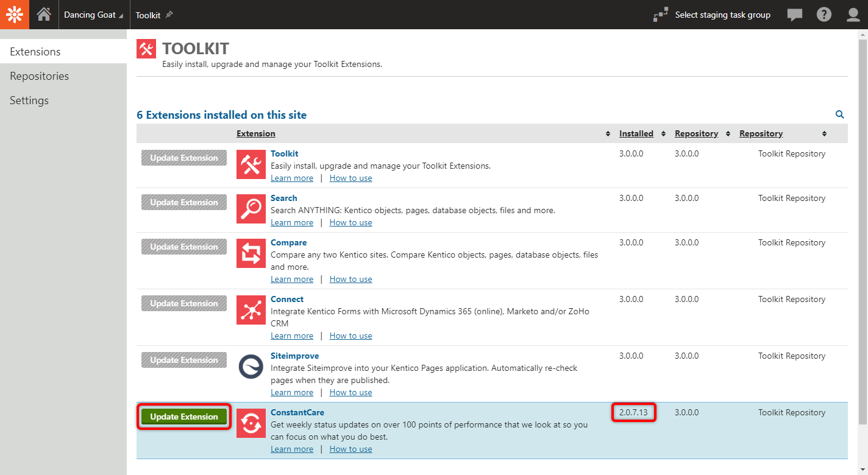Click the Toolkit breadcrumb in the top bar

(148, 15)
